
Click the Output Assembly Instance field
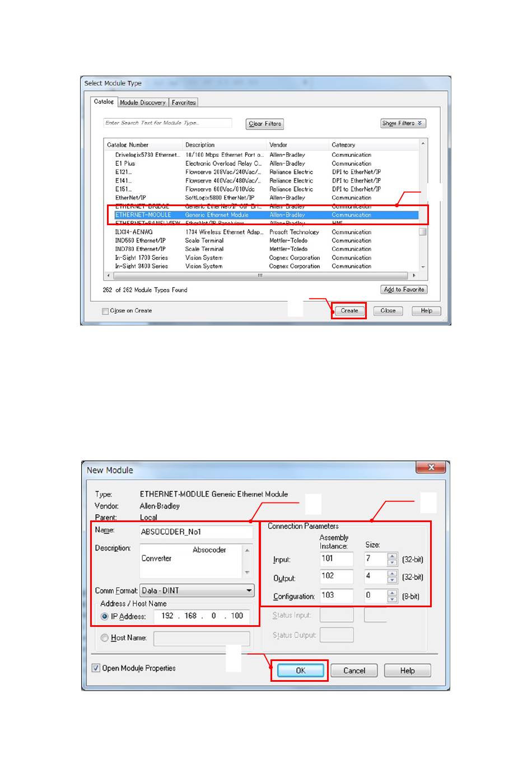click(x=337, y=576)
